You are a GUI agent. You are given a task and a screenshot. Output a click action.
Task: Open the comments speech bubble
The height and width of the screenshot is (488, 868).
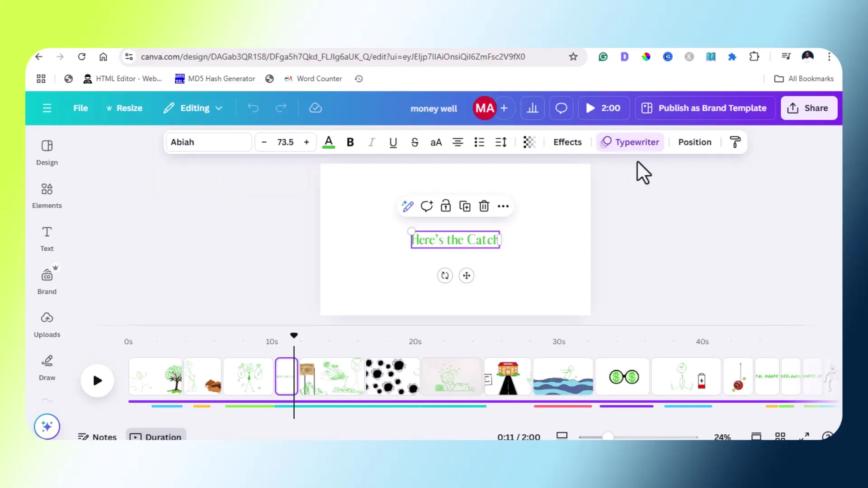tap(561, 108)
